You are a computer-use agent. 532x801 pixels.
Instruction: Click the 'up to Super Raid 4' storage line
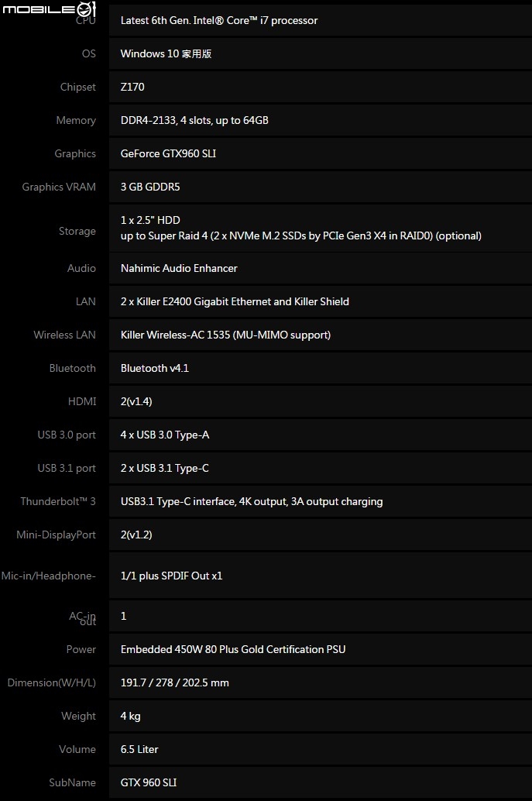(300, 236)
